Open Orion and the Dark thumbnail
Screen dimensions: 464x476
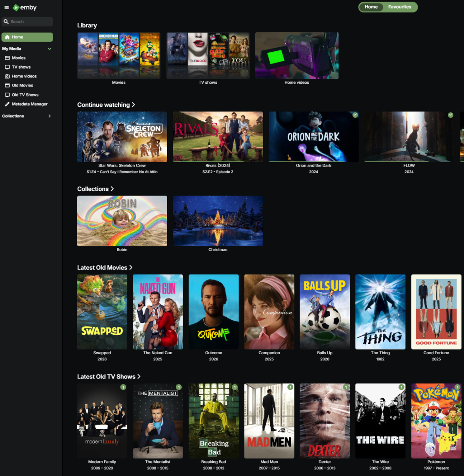click(x=314, y=137)
